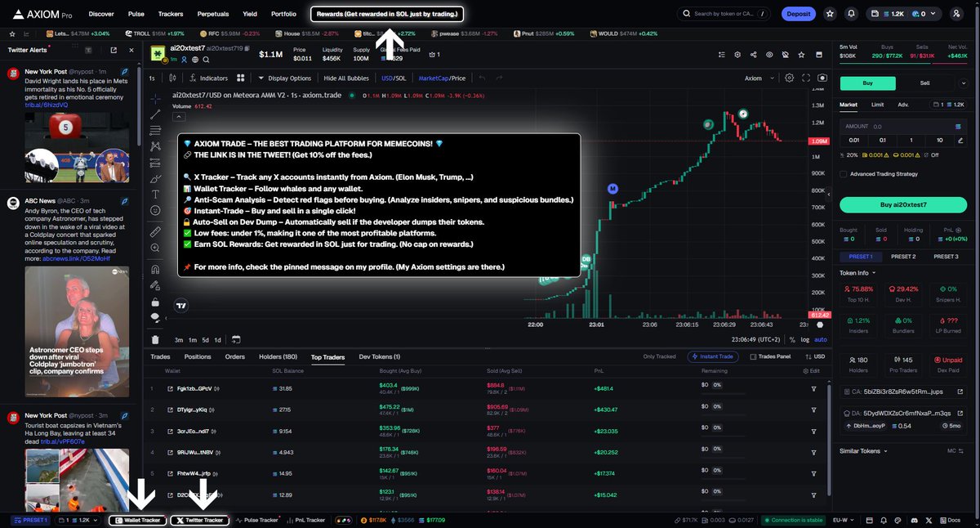Click the favorites star icon in top bar
This screenshot has width=980, height=528.
pyautogui.click(x=831, y=14)
